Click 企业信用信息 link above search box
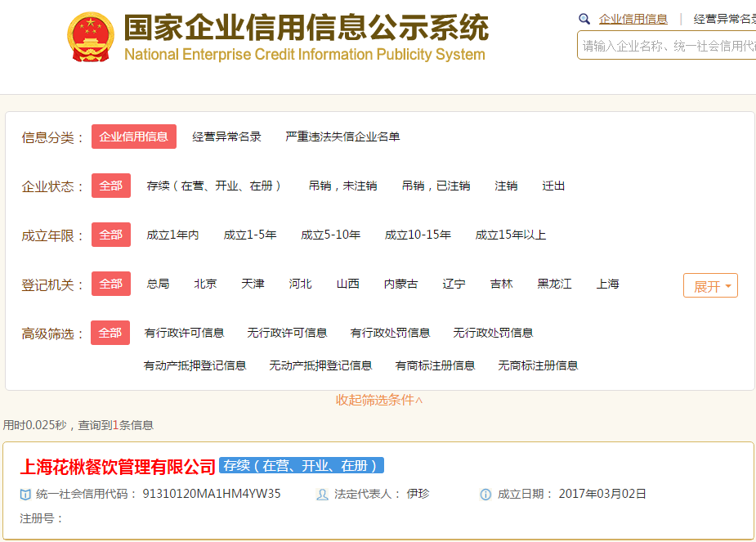The height and width of the screenshot is (542, 756). (x=633, y=19)
